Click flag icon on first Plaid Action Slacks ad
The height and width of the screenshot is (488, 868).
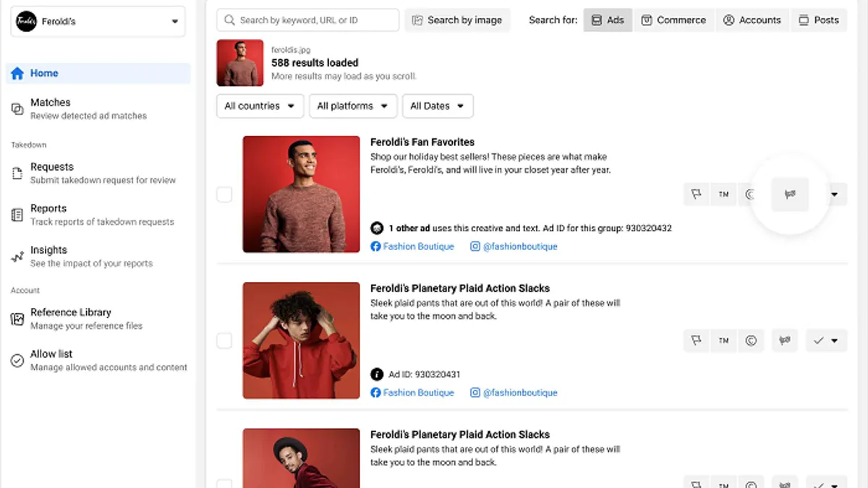[x=697, y=341]
